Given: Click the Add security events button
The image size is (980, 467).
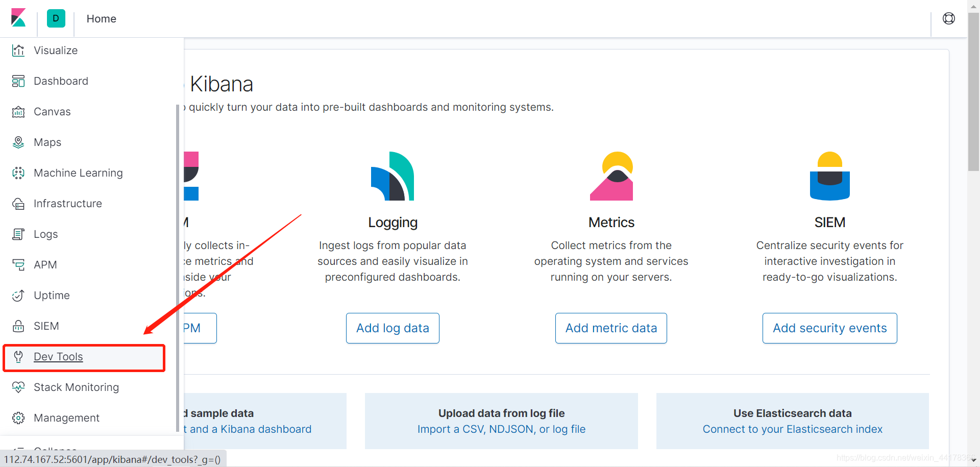Looking at the screenshot, I should pyautogui.click(x=830, y=328).
